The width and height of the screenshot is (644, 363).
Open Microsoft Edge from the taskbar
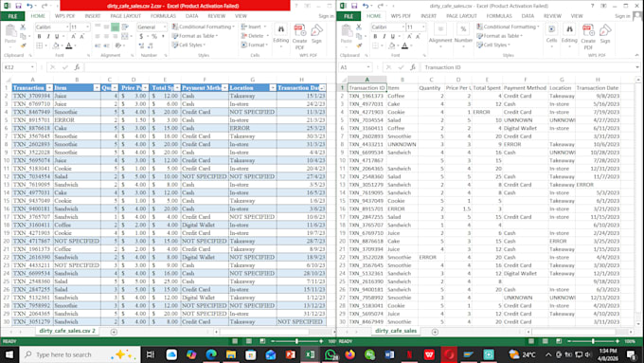click(211, 354)
